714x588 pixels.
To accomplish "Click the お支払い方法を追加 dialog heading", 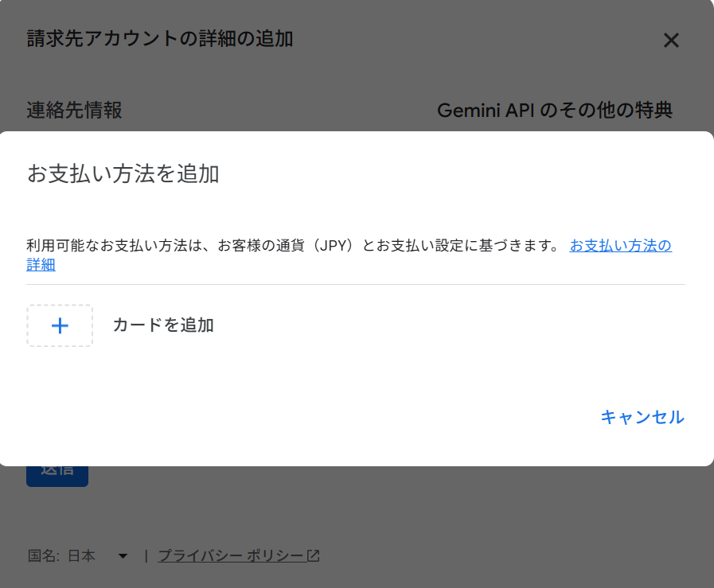I will tap(123, 174).
